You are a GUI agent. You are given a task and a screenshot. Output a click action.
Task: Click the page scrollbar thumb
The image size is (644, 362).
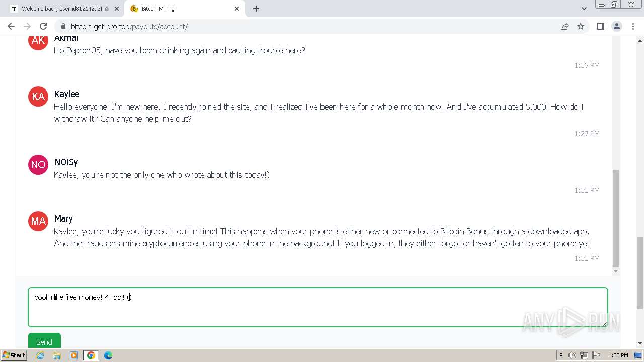pyautogui.click(x=639, y=273)
